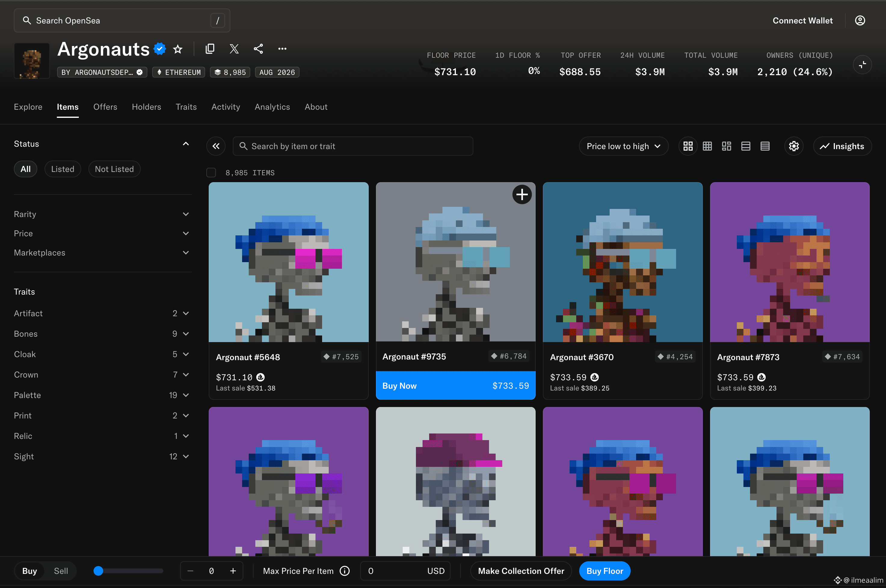Expand the Print trait
The height and width of the screenshot is (588, 886).
(x=101, y=415)
